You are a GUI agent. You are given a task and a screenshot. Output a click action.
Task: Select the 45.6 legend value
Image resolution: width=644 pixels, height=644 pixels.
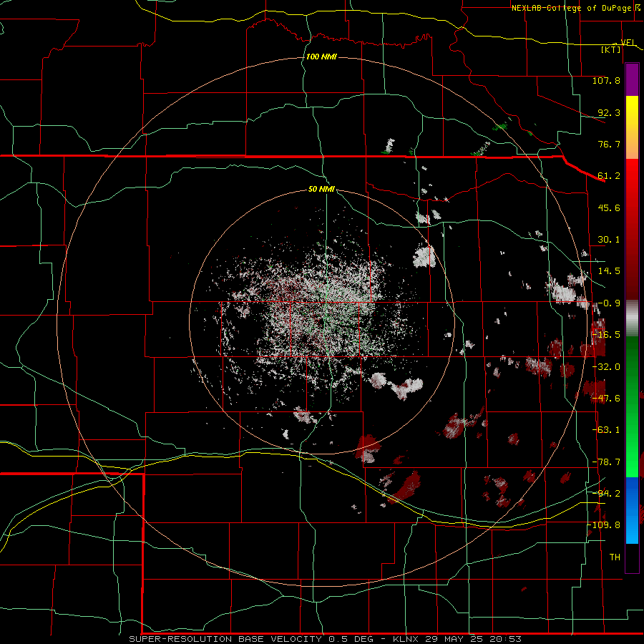pyautogui.click(x=609, y=208)
